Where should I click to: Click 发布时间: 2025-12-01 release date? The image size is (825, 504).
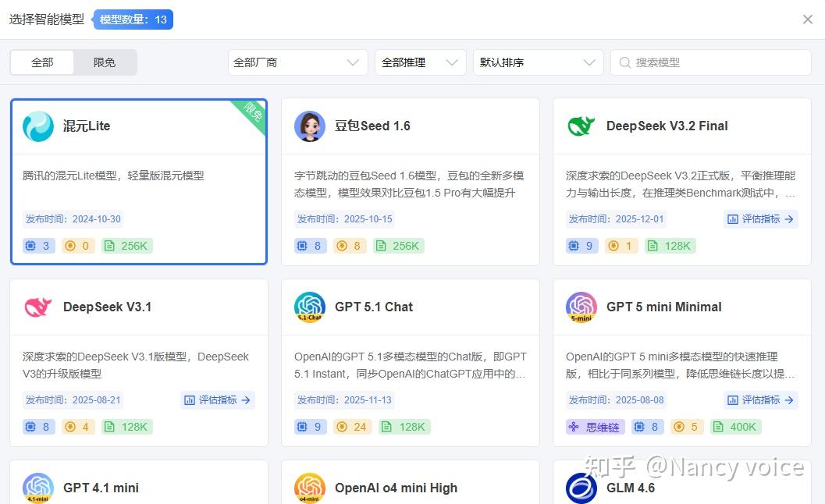[x=616, y=219]
